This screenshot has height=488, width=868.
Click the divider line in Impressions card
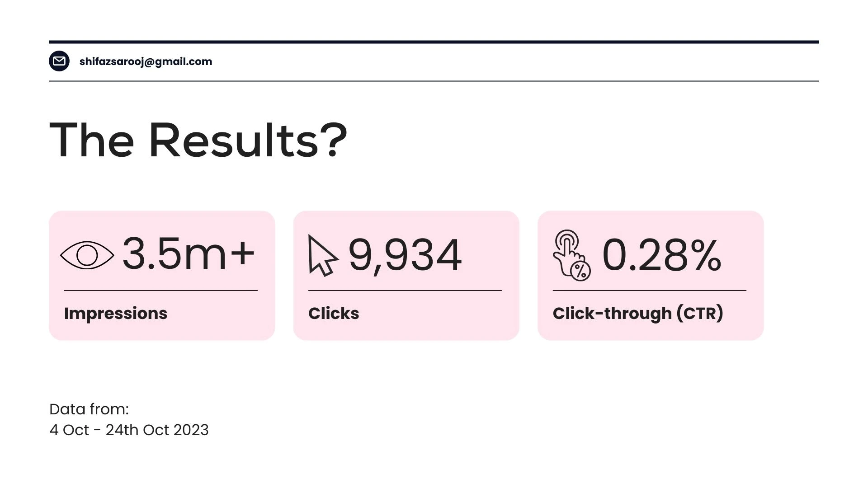(x=161, y=291)
